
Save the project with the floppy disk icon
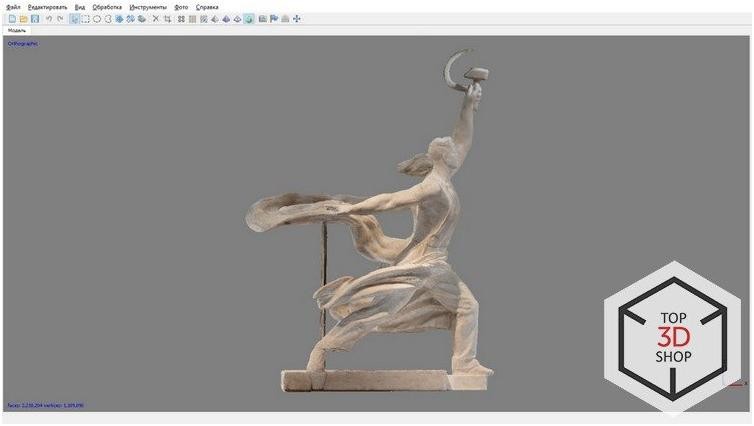pos(35,19)
